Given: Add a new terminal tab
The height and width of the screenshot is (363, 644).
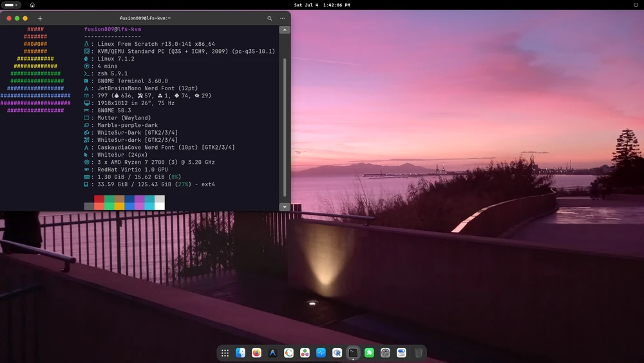Looking at the screenshot, I should (x=40, y=18).
